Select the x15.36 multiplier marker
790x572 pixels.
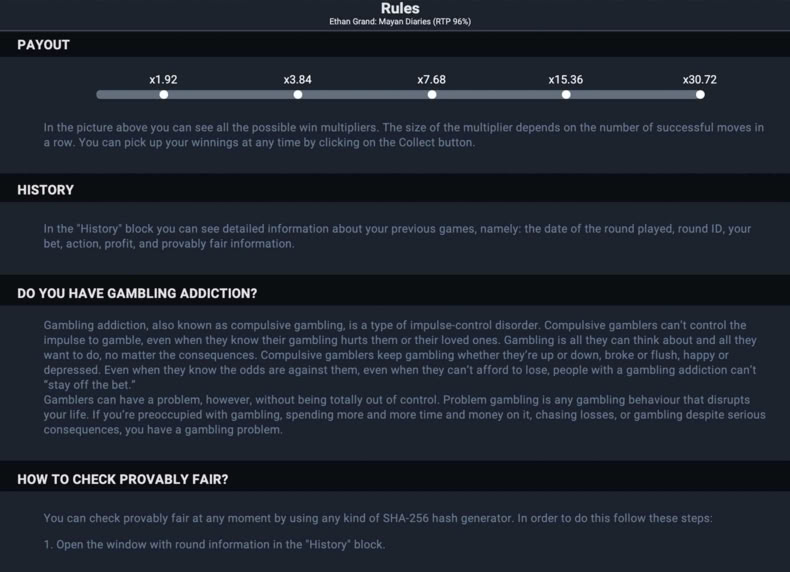tap(566, 95)
